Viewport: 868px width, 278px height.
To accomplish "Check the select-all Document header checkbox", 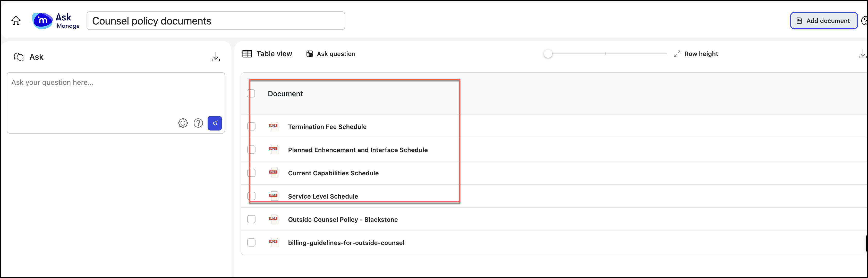I will tap(251, 93).
